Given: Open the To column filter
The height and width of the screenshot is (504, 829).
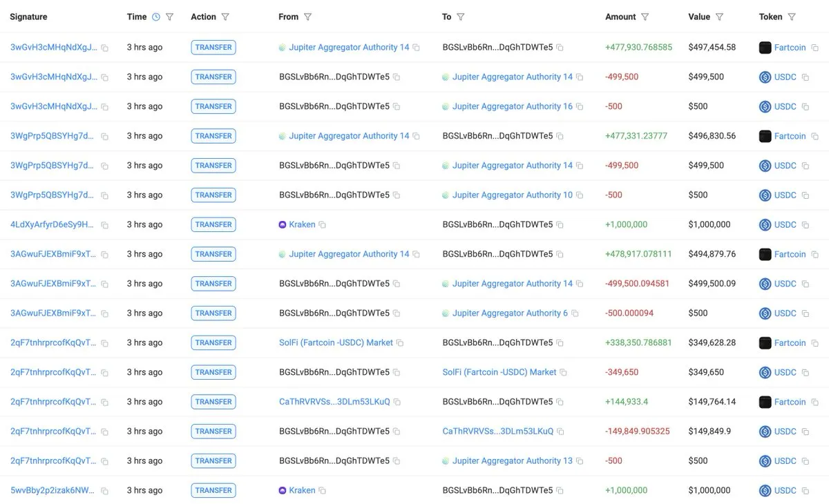Looking at the screenshot, I should (461, 17).
